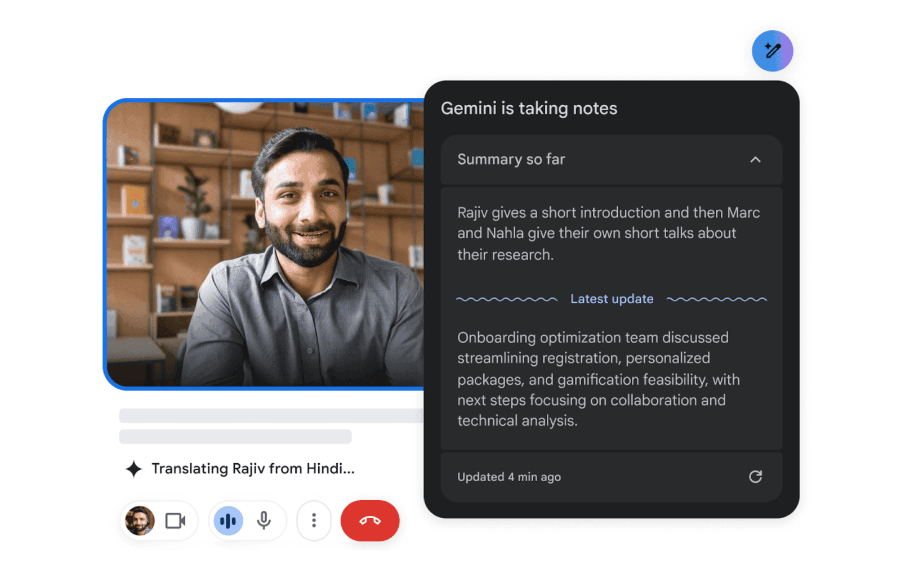Click 'Updated 4 min ago' text

(x=509, y=477)
